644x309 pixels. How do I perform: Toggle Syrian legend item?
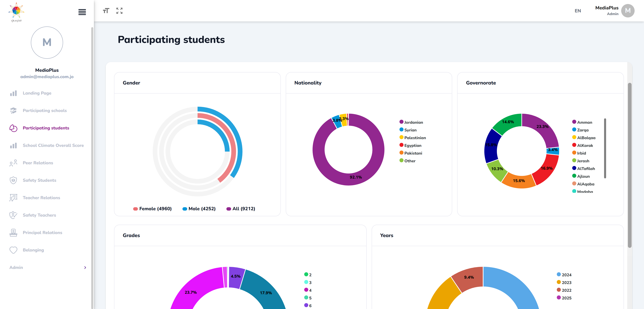click(408, 130)
